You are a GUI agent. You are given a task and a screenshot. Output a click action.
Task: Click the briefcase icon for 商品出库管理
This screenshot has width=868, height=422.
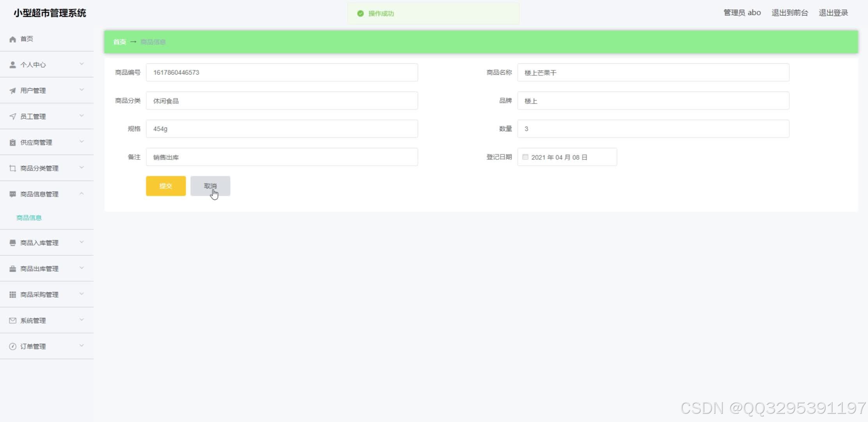pos(12,269)
